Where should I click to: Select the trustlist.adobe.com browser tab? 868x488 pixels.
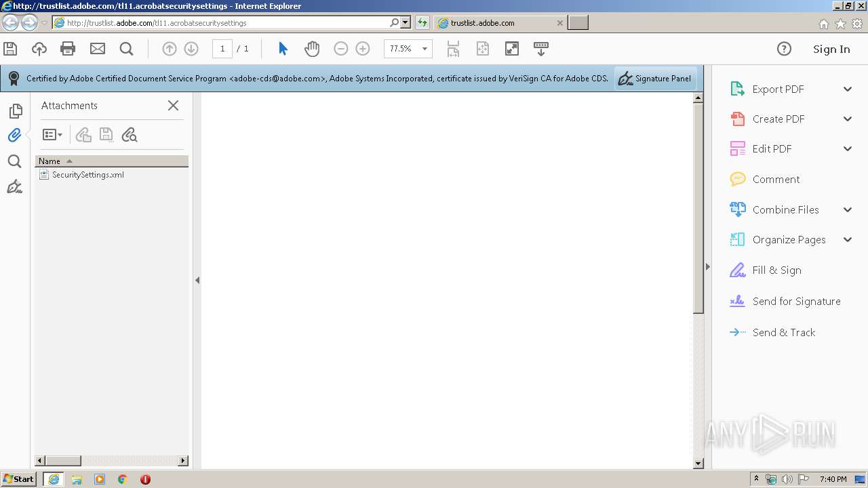pyautogui.click(x=500, y=23)
